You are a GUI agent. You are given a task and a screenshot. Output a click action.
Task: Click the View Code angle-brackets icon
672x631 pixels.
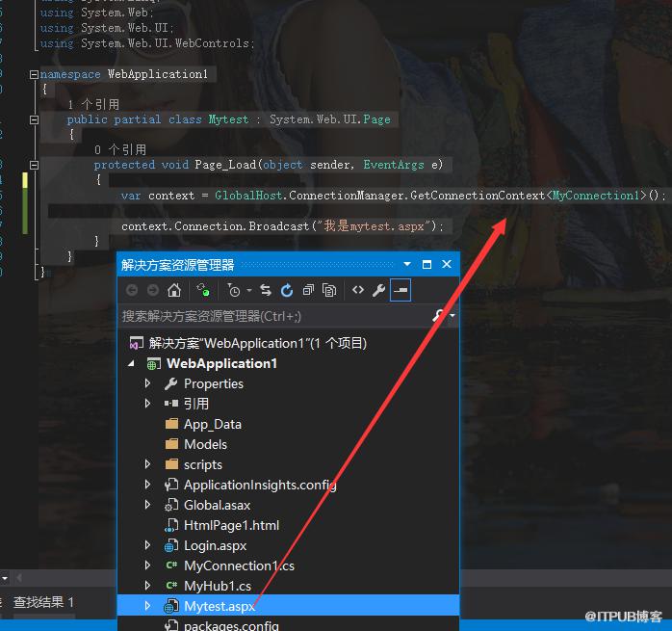[x=358, y=290]
